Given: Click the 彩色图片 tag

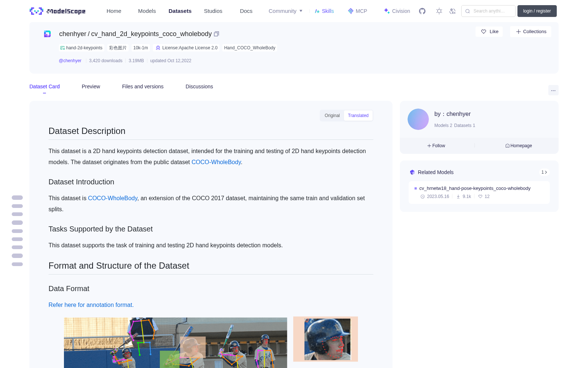Looking at the screenshot, I should (118, 48).
